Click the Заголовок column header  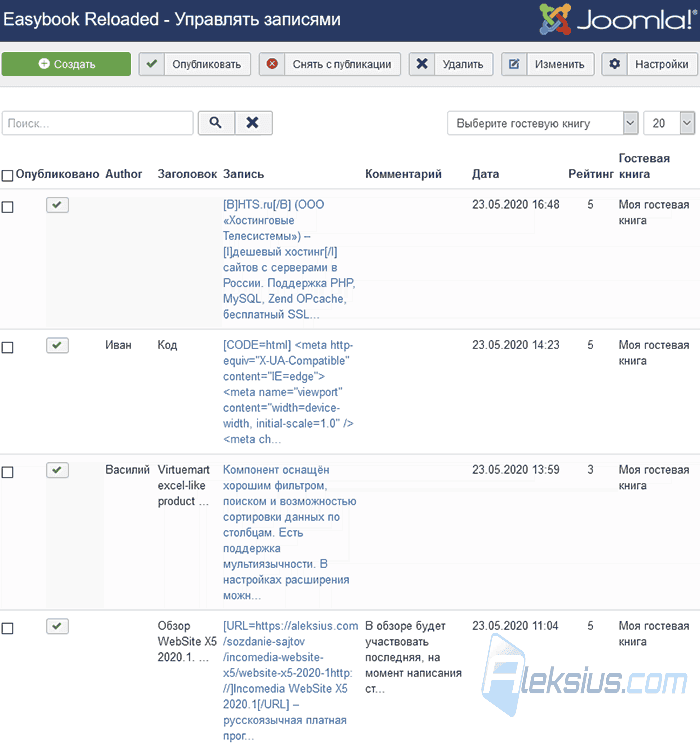pyautogui.click(x=187, y=174)
